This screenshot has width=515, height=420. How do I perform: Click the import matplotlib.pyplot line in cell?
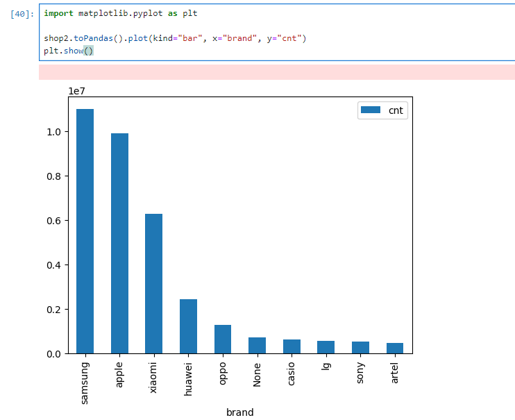tap(121, 13)
